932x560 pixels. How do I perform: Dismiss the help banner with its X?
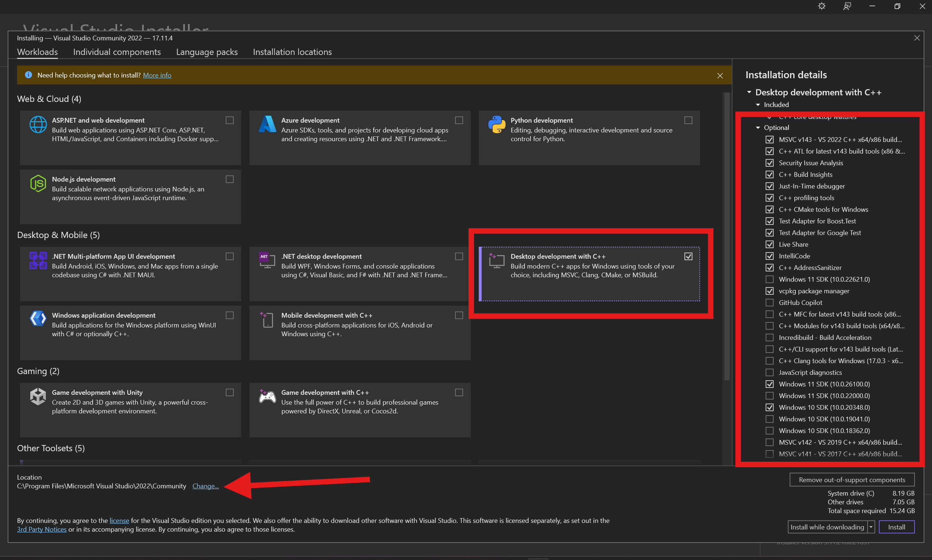(720, 75)
